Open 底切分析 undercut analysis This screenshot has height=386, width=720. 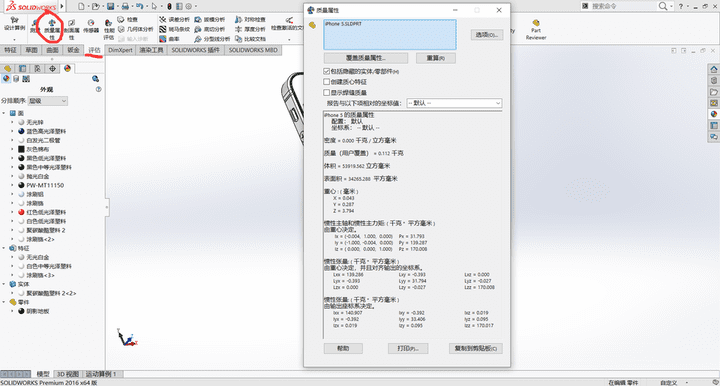tap(210, 29)
